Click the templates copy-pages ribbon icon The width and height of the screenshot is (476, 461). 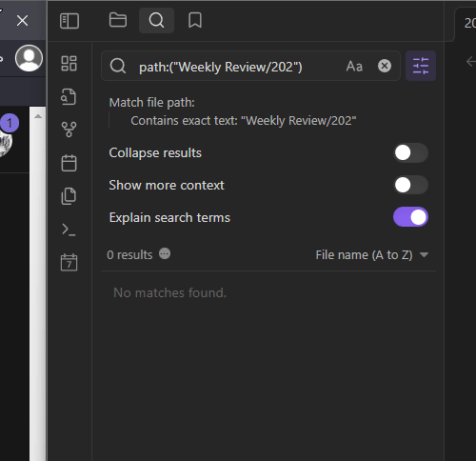69,196
